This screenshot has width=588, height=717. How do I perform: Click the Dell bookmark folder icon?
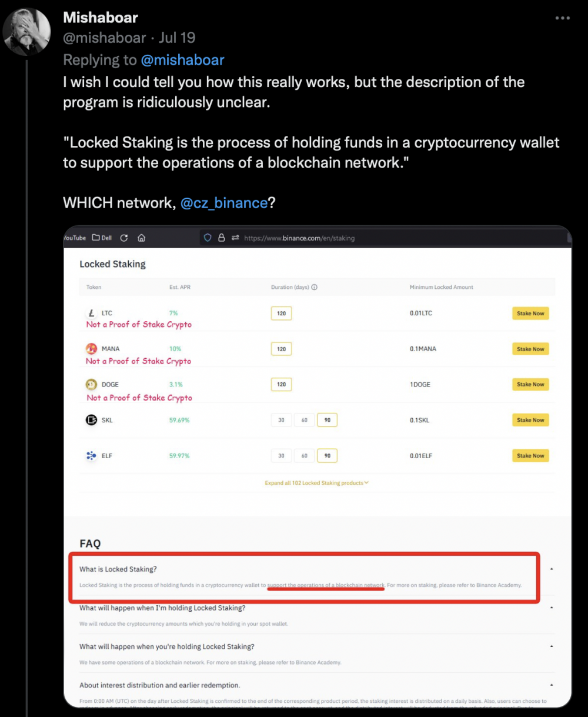pyautogui.click(x=96, y=238)
